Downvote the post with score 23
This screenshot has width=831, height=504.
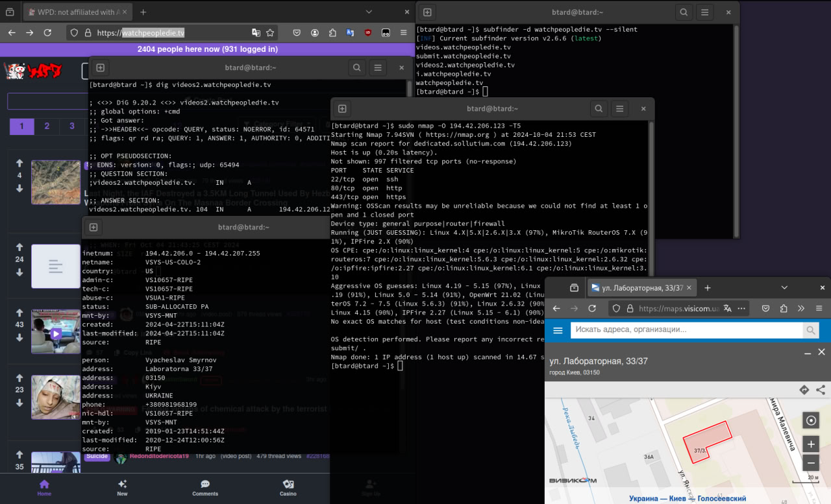tap(19, 403)
